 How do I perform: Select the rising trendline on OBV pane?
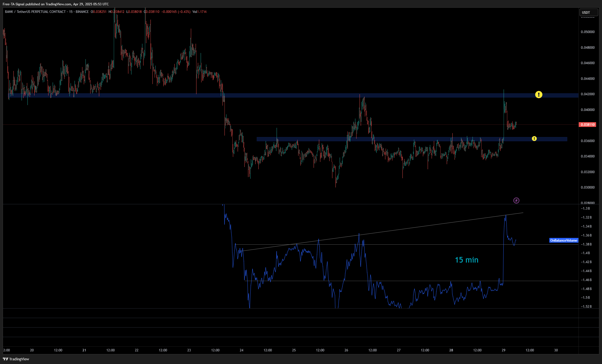[383, 232]
